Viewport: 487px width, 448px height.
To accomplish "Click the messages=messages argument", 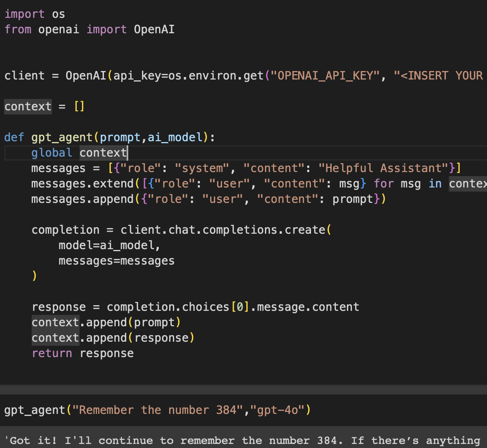I will click(116, 261).
